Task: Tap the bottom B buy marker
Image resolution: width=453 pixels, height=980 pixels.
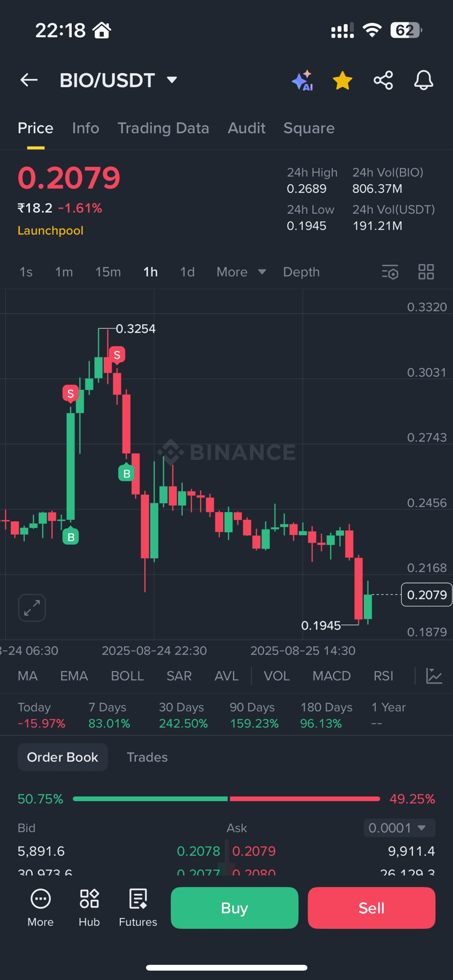Action: [71, 537]
